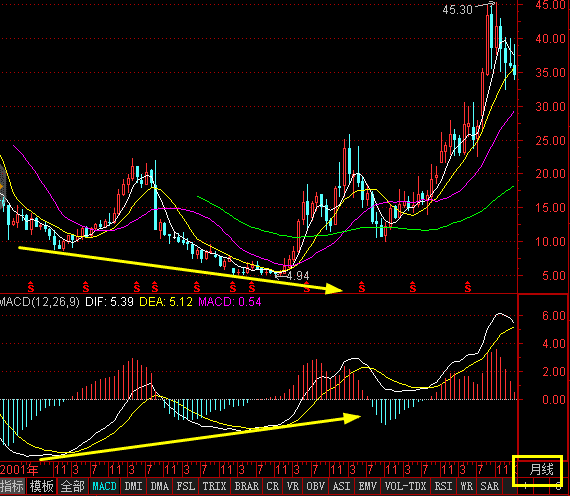Open the VR indicator tab

click(x=293, y=487)
